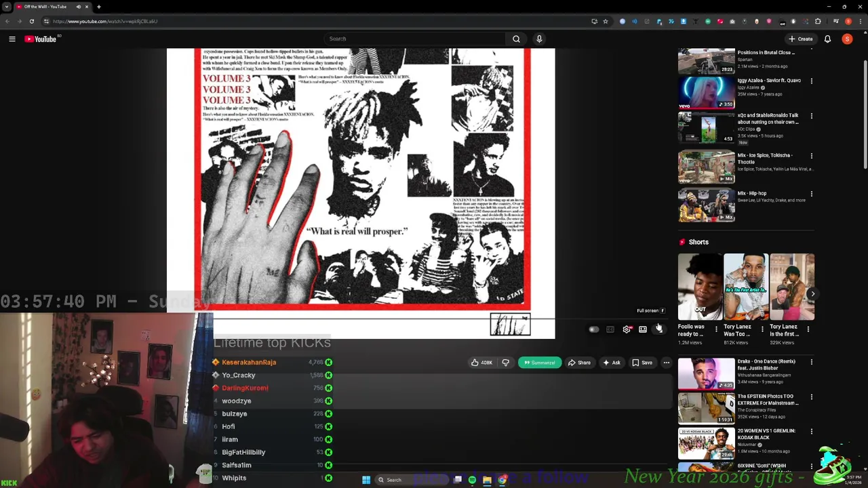This screenshot has width=868, height=488.
Task: Click the Create button
Action: click(x=800, y=39)
